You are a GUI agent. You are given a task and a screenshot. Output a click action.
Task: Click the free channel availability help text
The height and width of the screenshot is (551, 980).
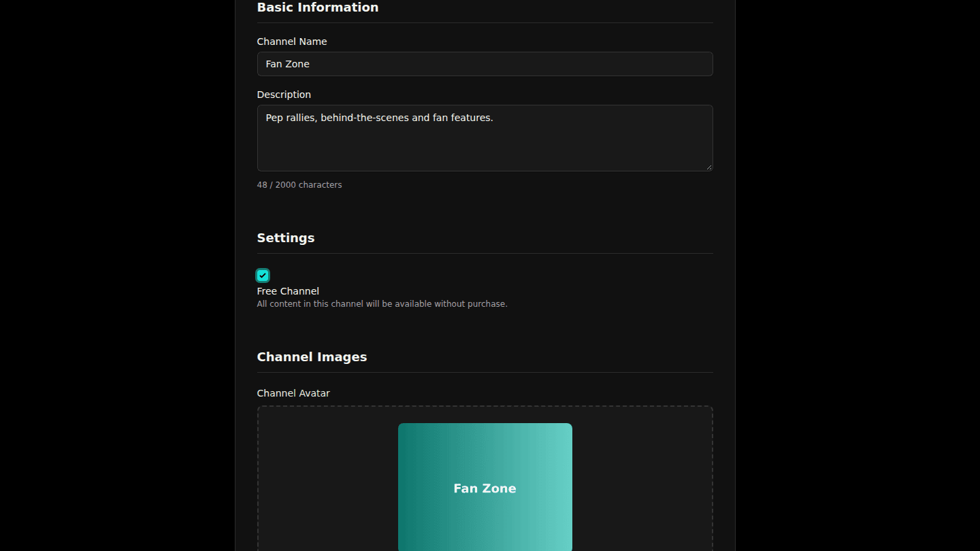tap(382, 304)
